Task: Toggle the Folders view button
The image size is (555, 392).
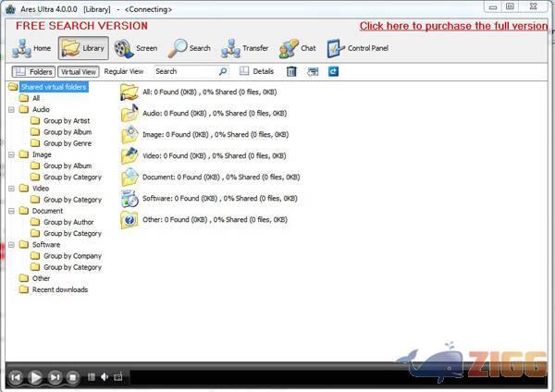Action: [34, 71]
